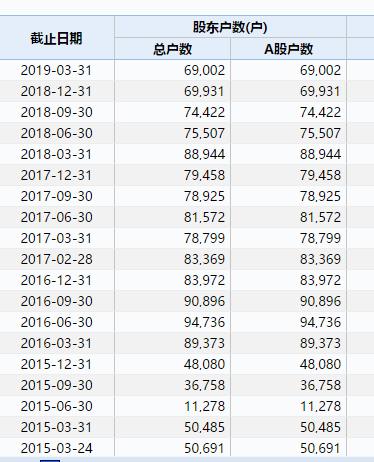The height and width of the screenshot is (462, 374).
Task: Select the date cell 2015-09-30
Action: pos(56,385)
